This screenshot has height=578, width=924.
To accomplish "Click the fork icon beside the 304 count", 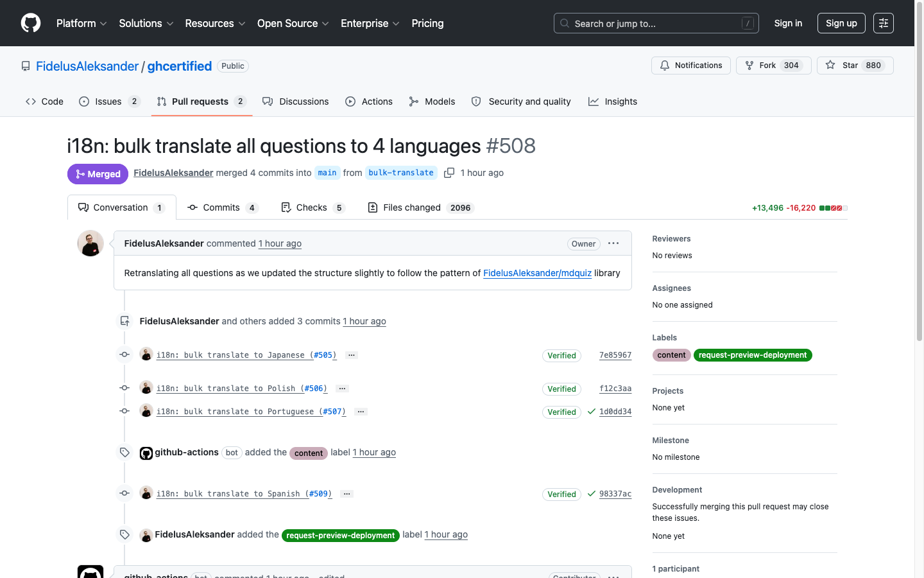I will tap(749, 65).
